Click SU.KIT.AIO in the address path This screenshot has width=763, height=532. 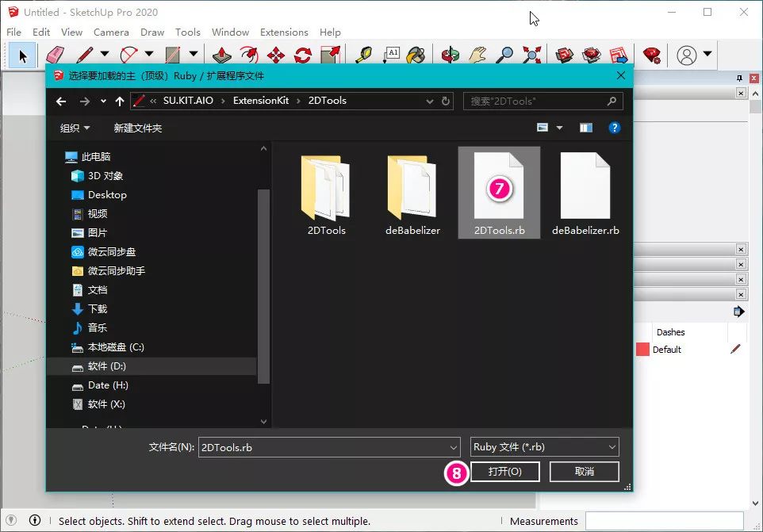coord(188,101)
